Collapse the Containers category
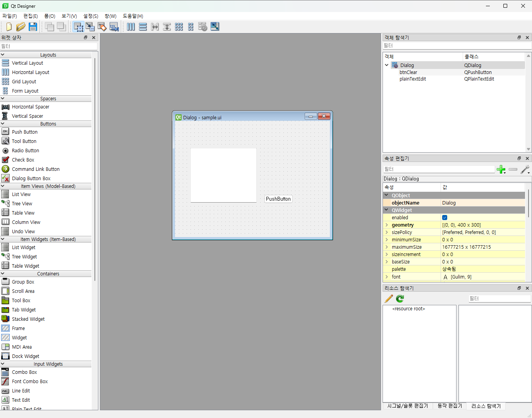Screen dimensions: 532x418 tap(3, 274)
